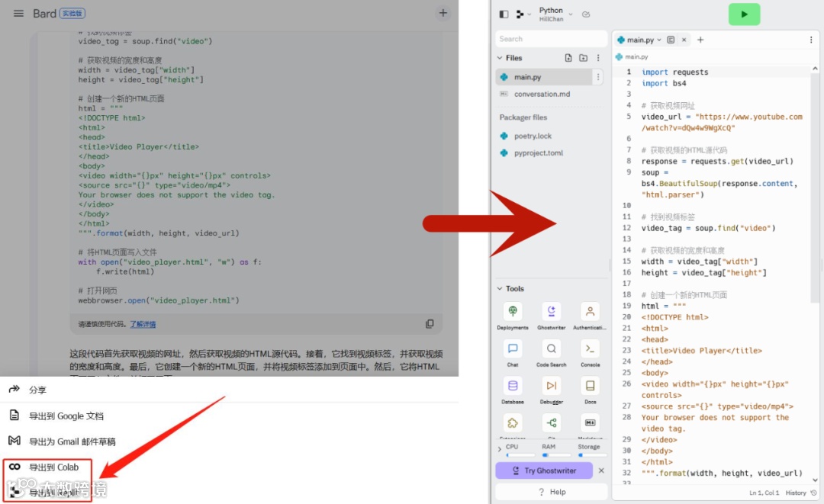Viewport: 824px width, 504px height.
Task: Open the main.py file row options
Action: pos(598,77)
